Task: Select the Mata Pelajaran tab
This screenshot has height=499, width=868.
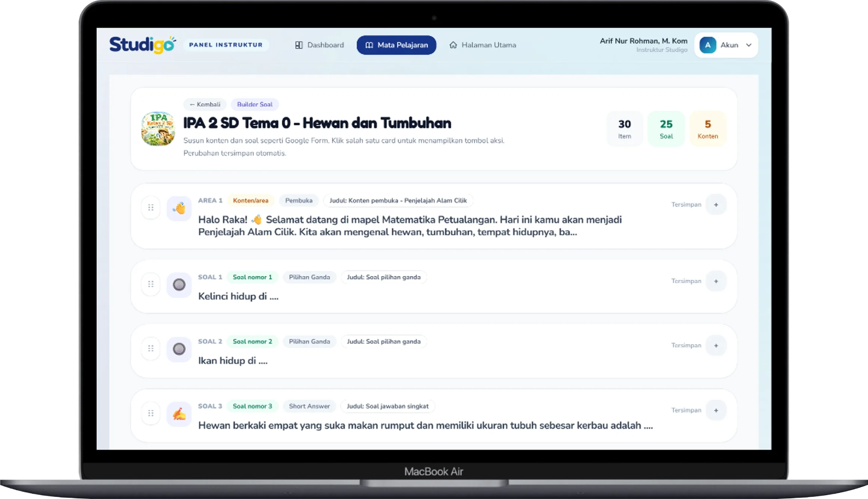Action: click(396, 45)
